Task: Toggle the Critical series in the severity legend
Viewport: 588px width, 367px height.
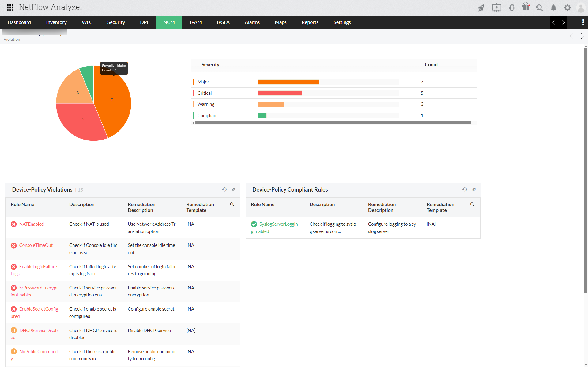Action: [204, 93]
